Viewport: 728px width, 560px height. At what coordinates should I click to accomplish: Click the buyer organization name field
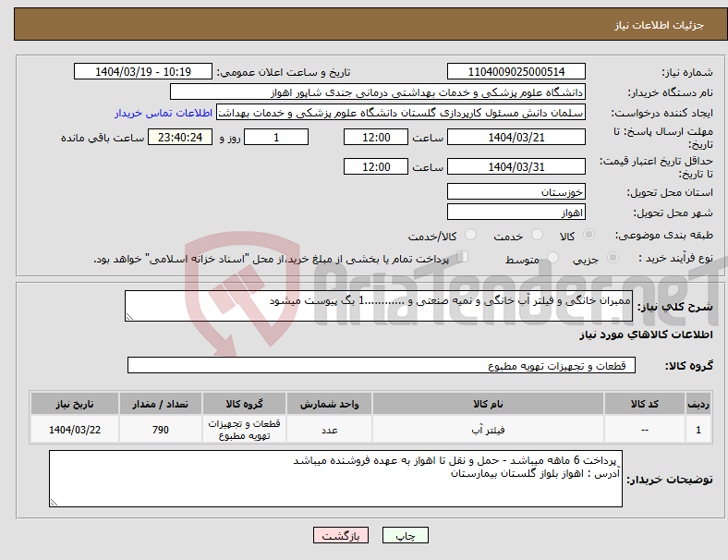point(378,91)
